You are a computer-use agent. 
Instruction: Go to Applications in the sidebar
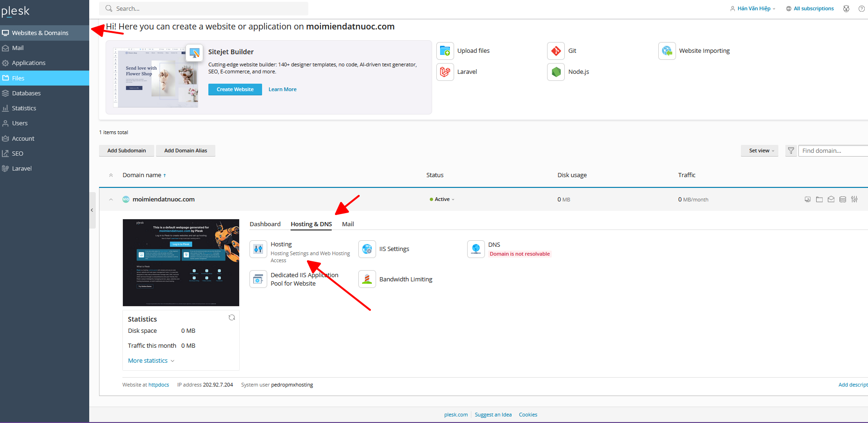click(44, 63)
